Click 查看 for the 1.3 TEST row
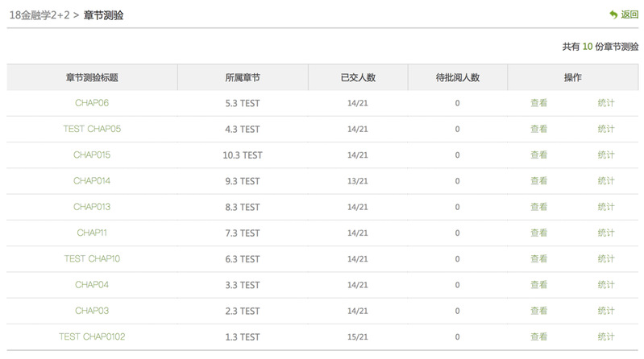The image size is (644, 359). [x=539, y=336]
